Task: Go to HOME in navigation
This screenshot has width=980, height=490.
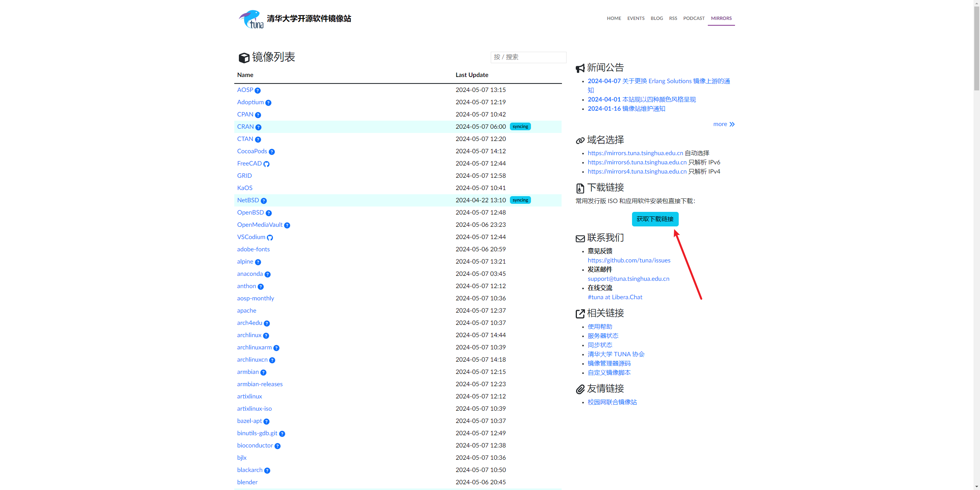Action: [x=614, y=18]
